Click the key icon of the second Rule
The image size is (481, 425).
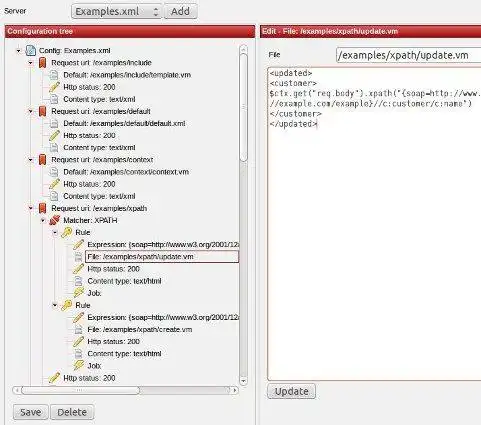pyautogui.click(x=67, y=305)
